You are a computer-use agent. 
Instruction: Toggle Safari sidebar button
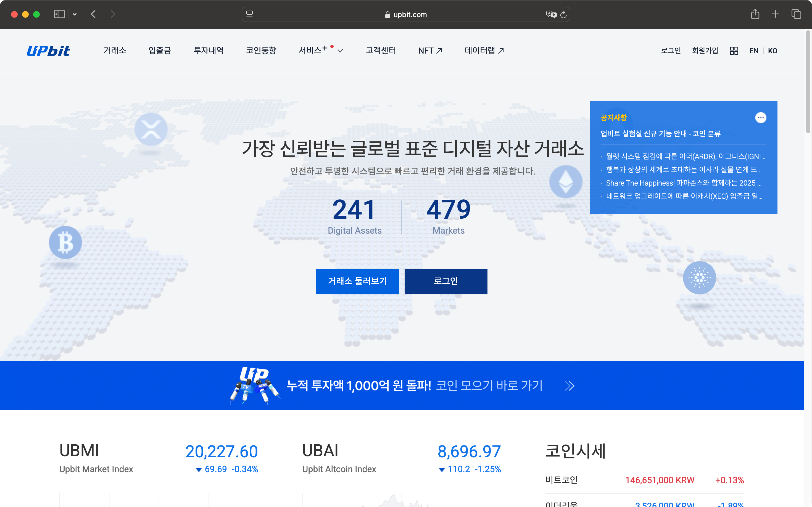point(59,14)
